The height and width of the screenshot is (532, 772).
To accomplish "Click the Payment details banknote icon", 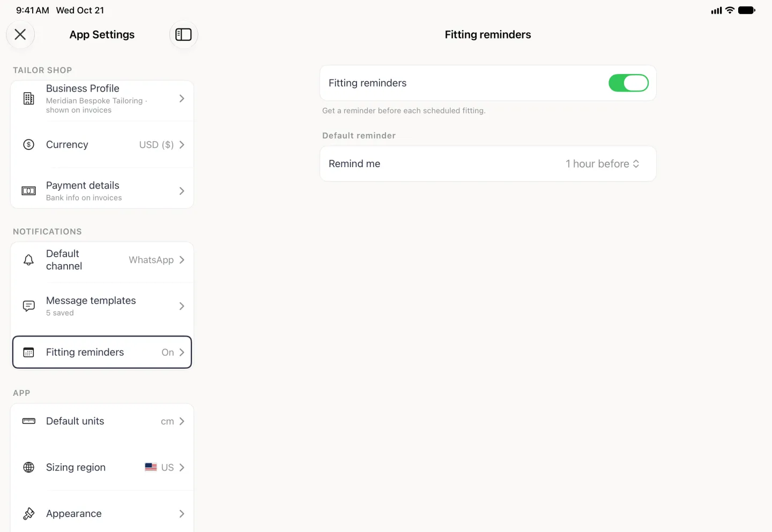I will point(29,191).
